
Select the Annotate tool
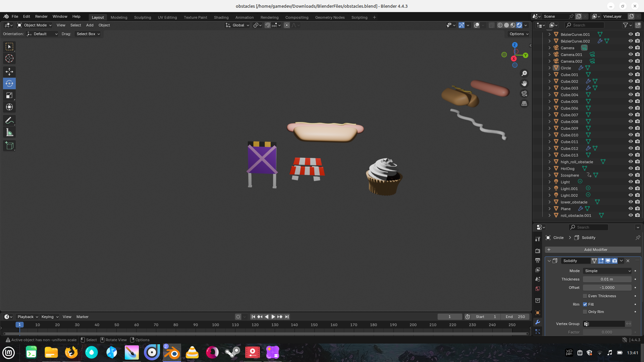point(9,121)
